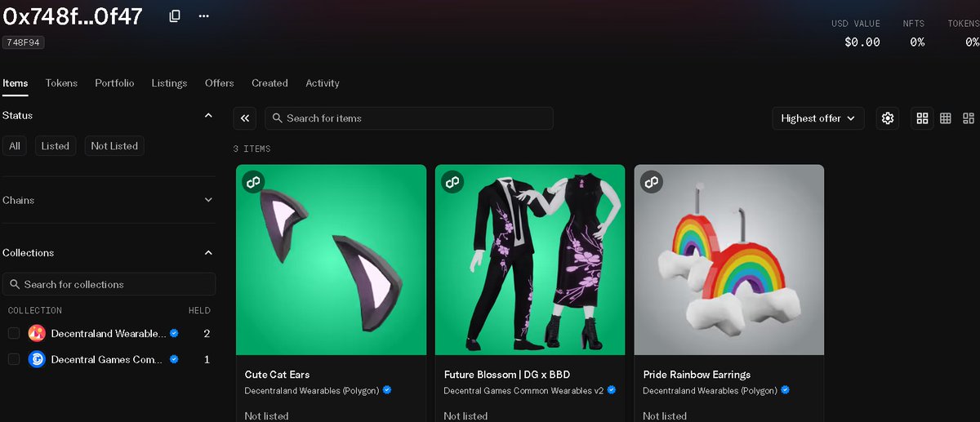
Task: Copy the wallet address 0x748f...0f47
Action: coord(175,16)
